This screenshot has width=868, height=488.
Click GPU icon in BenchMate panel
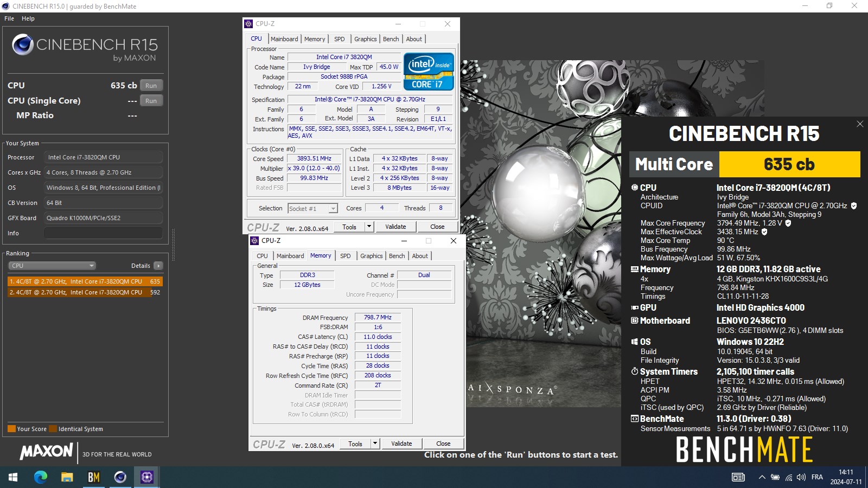(635, 307)
